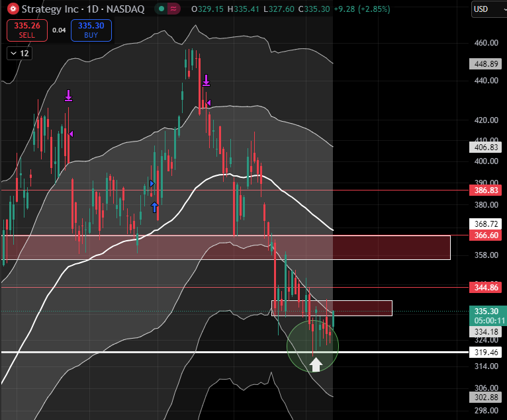Click the magenta left triangle near 430
The image size is (507, 420).
208,103
